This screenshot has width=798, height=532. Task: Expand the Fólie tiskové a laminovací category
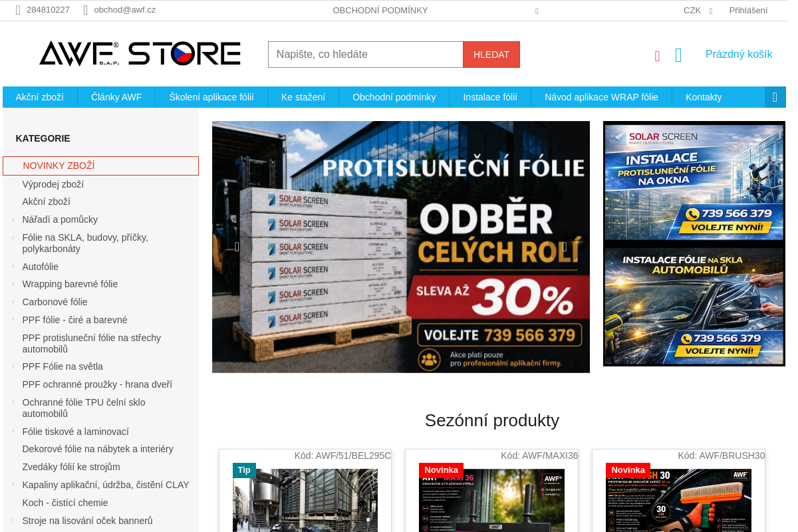tap(13, 432)
